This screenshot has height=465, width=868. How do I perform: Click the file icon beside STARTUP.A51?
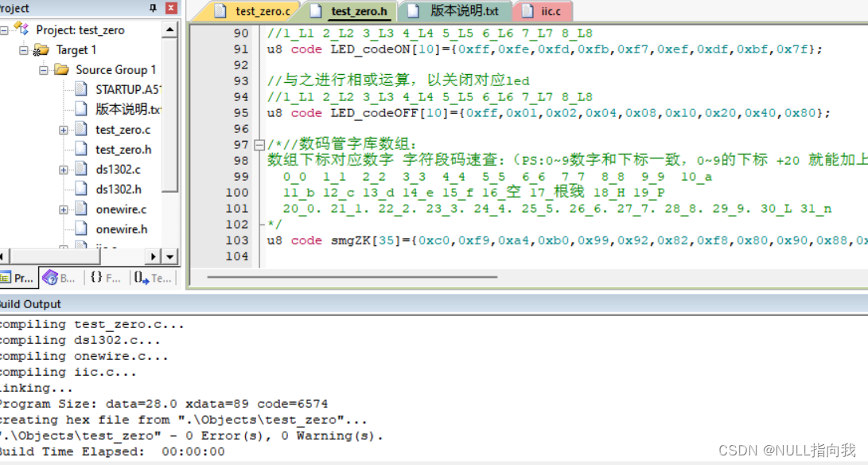coord(79,89)
